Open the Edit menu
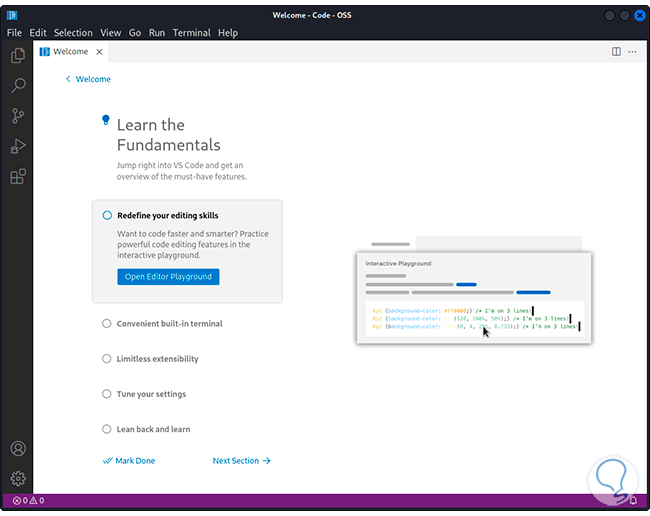 click(38, 33)
